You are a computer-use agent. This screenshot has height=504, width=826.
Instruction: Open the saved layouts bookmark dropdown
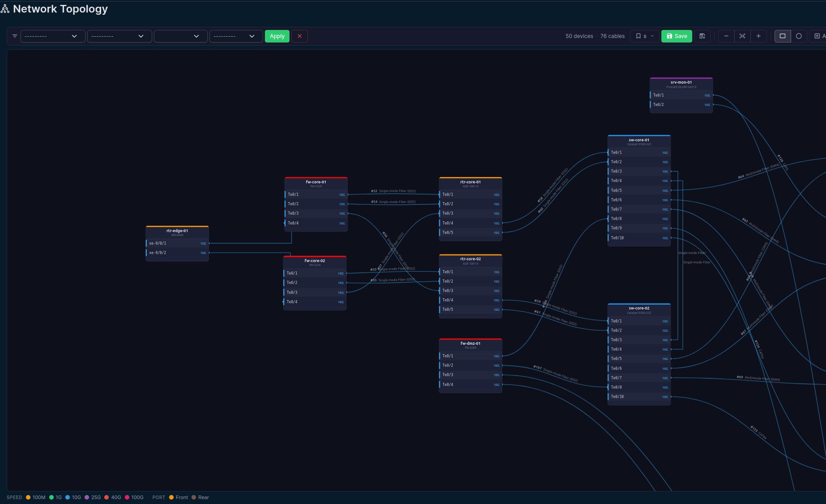click(645, 36)
